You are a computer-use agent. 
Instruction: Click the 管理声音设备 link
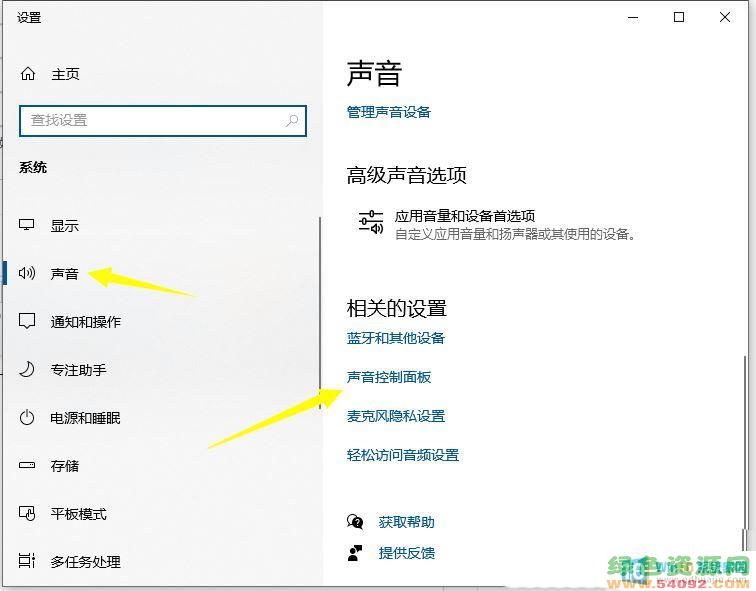point(389,112)
